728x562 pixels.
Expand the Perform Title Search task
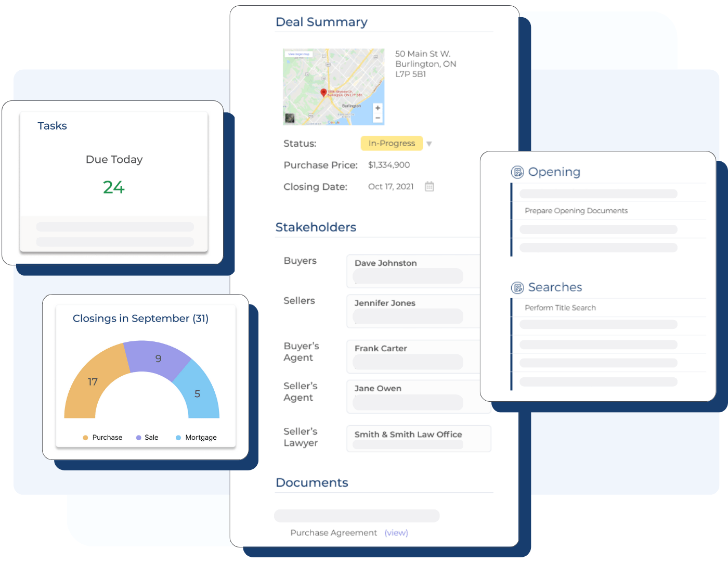tap(560, 308)
